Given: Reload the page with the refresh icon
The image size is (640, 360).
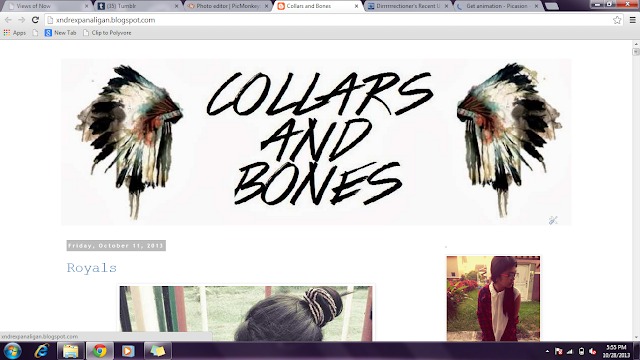Looking at the screenshot, I should (x=36, y=20).
